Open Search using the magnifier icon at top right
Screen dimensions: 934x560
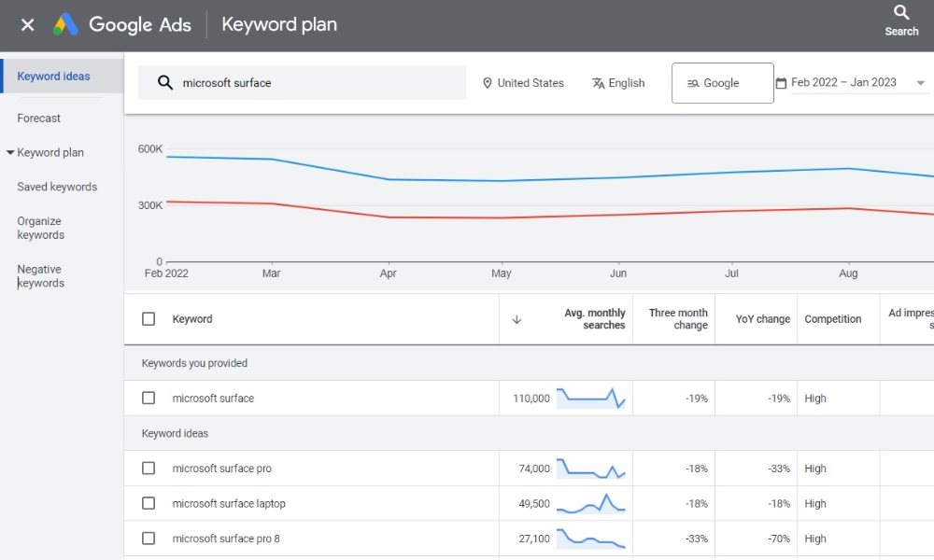pyautogui.click(x=901, y=12)
